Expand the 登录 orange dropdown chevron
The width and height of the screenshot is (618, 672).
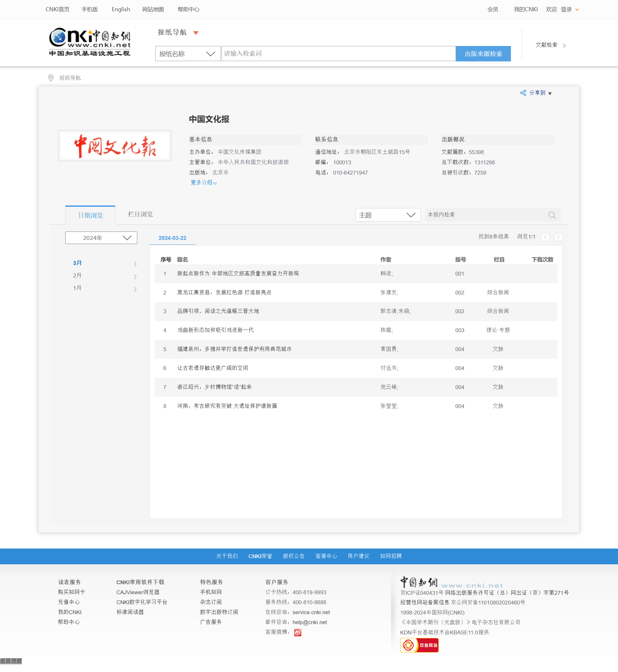(577, 10)
